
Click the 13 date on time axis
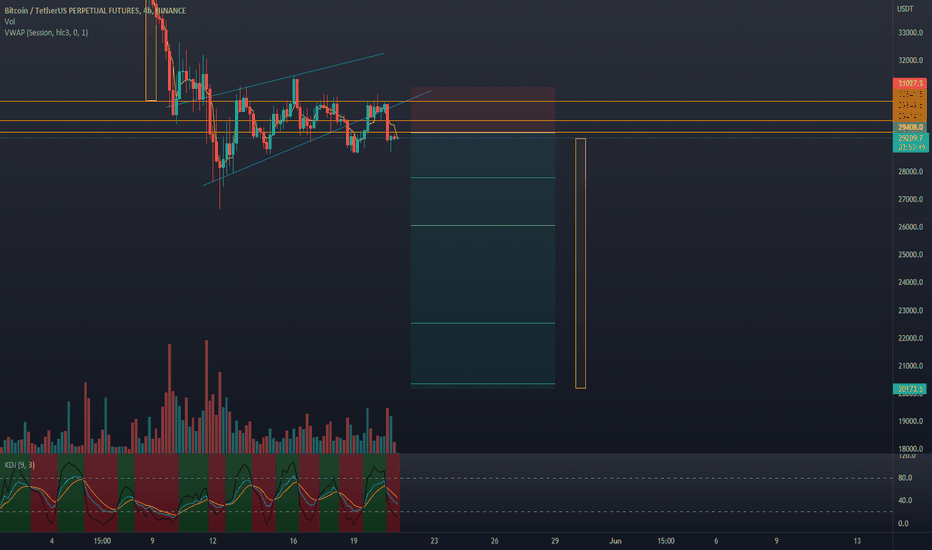pyautogui.click(x=857, y=541)
